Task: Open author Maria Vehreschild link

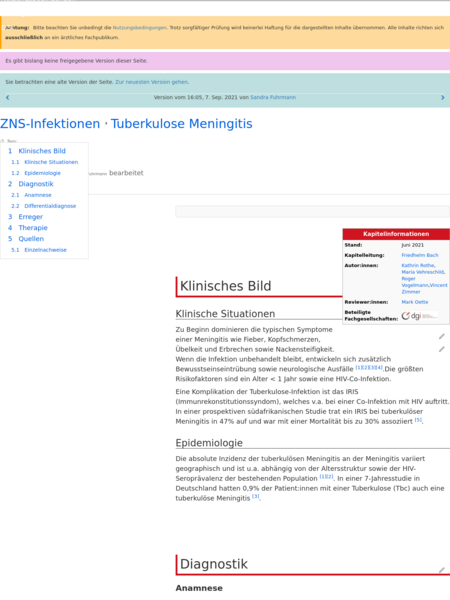Action: (423, 272)
